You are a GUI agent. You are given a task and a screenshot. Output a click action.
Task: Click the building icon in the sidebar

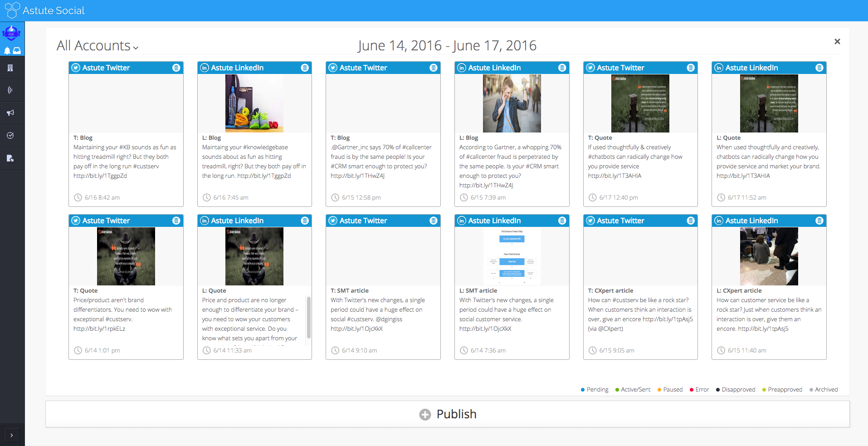point(10,68)
